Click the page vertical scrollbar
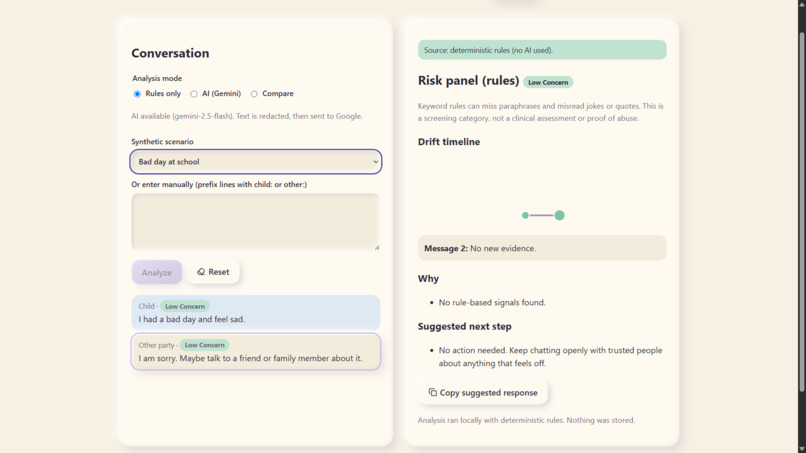The image size is (806, 453). (x=801, y=211)
